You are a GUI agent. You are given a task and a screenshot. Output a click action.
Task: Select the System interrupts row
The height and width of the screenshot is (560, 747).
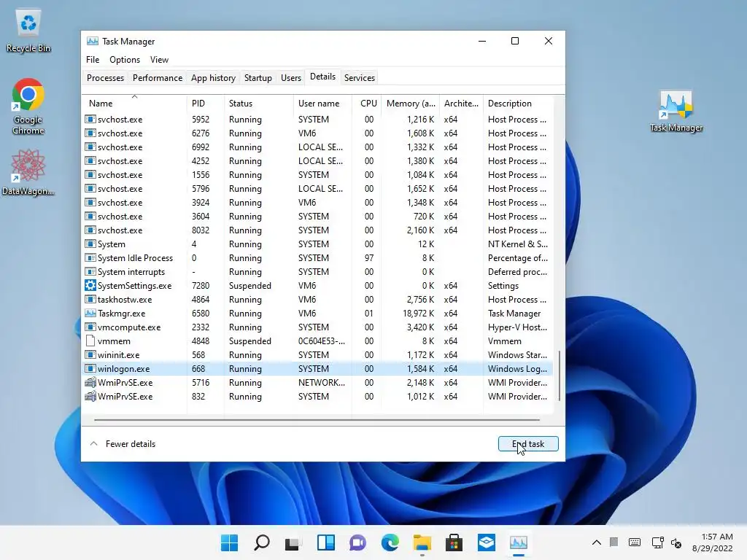pos(317,271)
